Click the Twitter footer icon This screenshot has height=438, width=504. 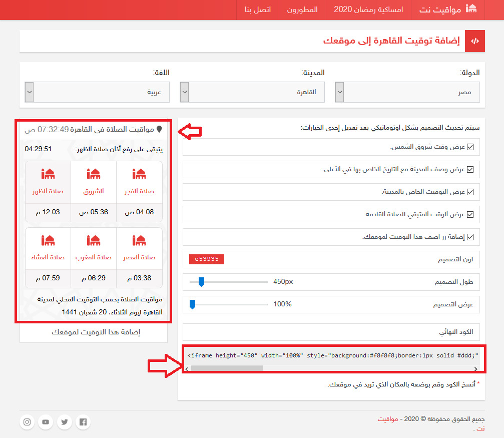(x=64, y=422)
